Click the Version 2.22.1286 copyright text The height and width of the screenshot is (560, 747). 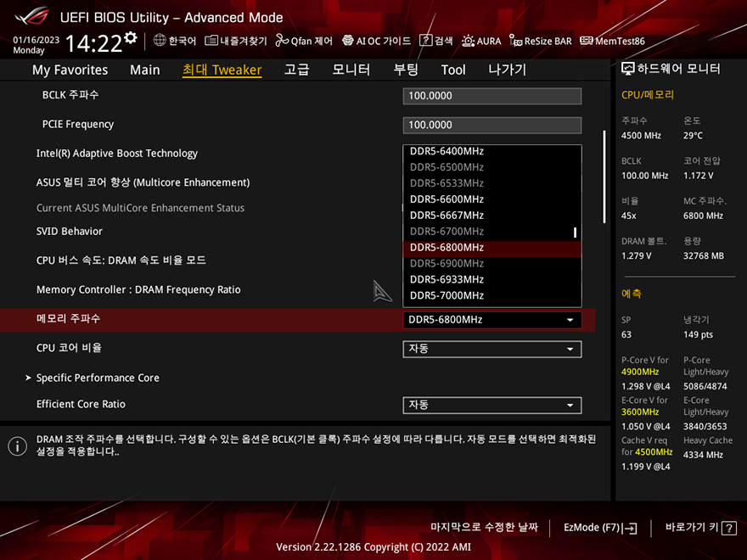pyautogui.click(x=373, y=547)
